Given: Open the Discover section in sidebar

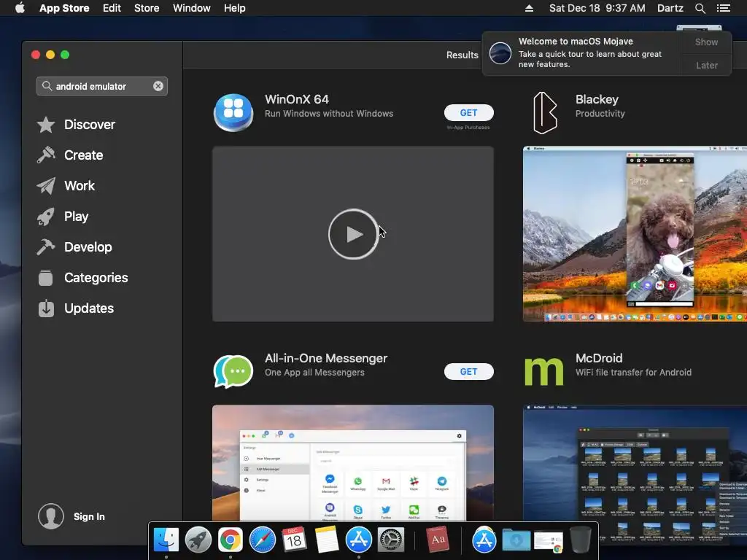Looking at the screenshot, I should point(76,125).
